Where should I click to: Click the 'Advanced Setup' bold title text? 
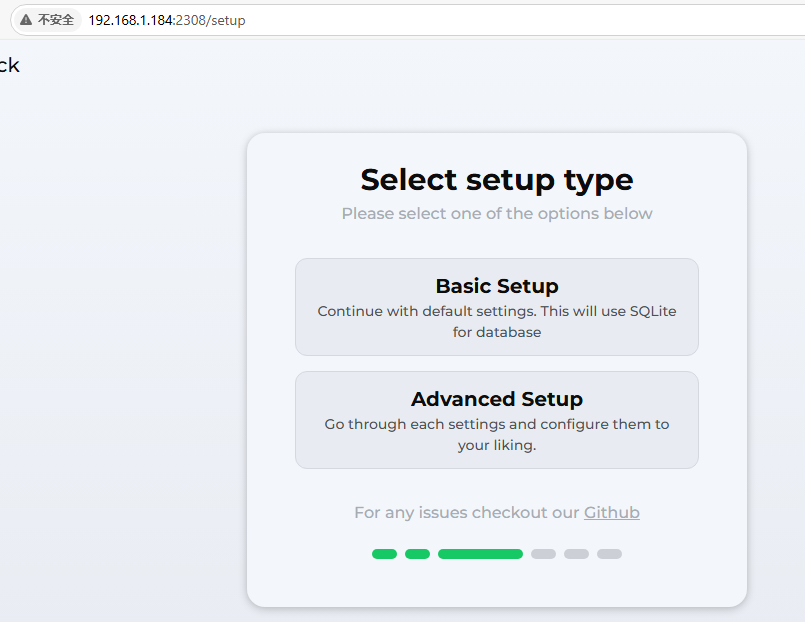click(x=496, y=399)
